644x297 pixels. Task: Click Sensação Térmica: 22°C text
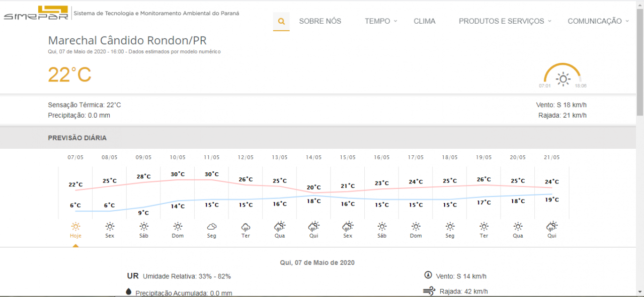(x=85, y=105)
